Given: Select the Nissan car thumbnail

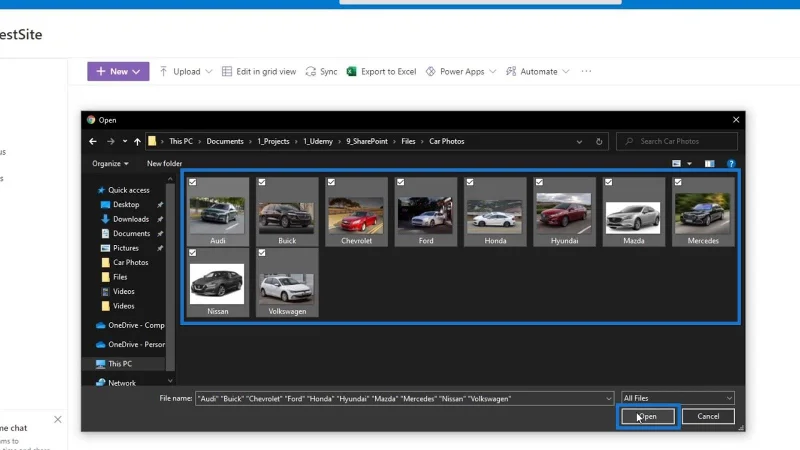Looking at the screenshot, I should pyautogui.click(x=217, y=284).
